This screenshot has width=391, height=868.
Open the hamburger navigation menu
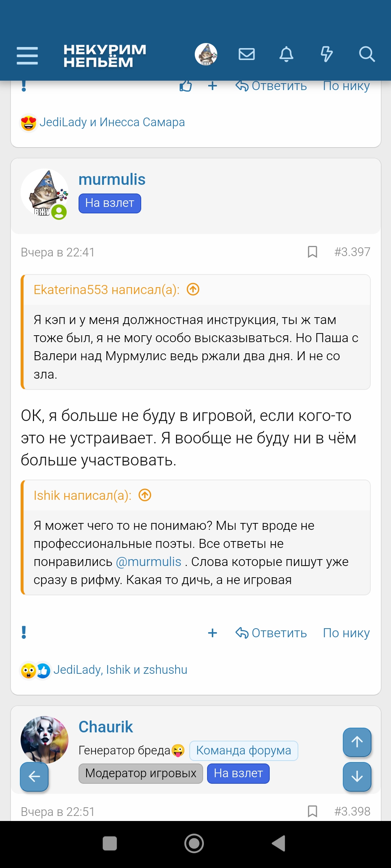pos(27,55)
